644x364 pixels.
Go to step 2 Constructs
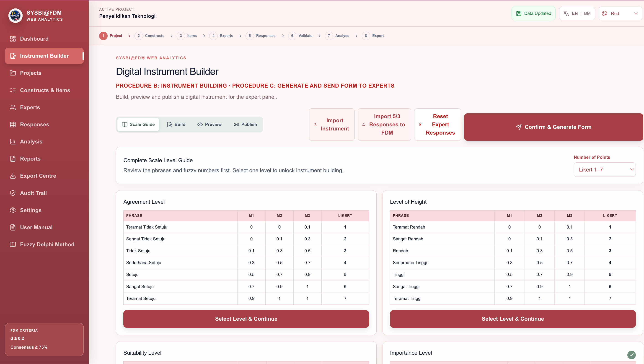(150, 36)
